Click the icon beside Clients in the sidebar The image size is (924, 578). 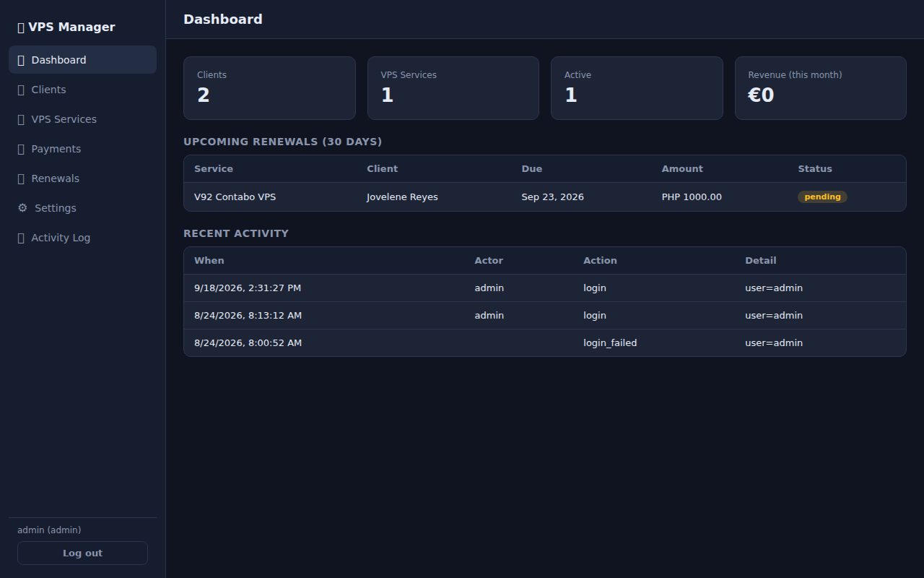pos(21,90)
